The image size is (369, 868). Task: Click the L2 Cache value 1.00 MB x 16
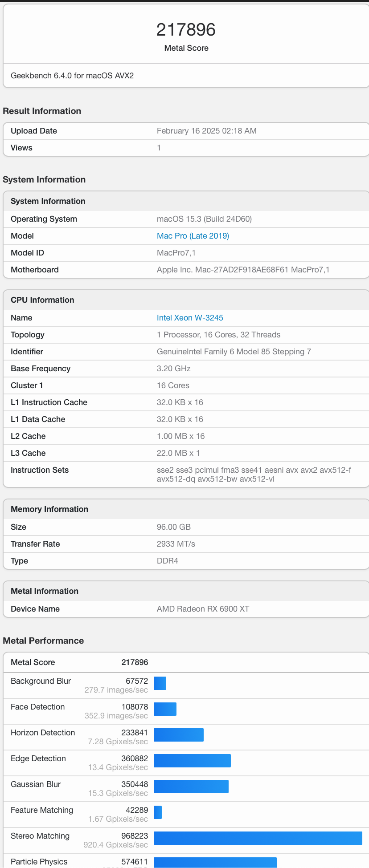[181, 436]
